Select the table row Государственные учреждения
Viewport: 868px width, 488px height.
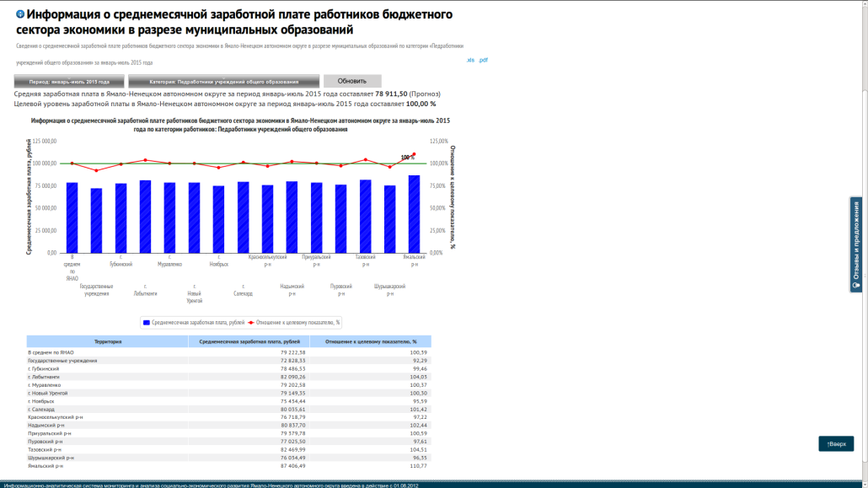pos(228,361)
